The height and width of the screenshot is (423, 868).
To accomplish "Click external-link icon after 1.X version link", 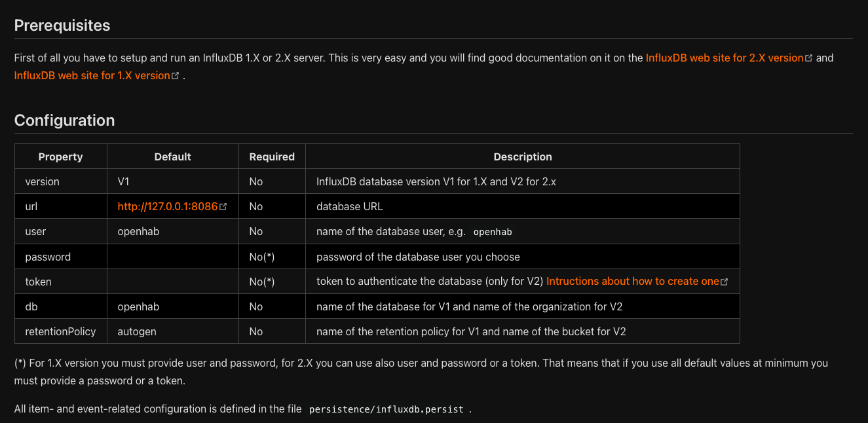I will point(176,76).
